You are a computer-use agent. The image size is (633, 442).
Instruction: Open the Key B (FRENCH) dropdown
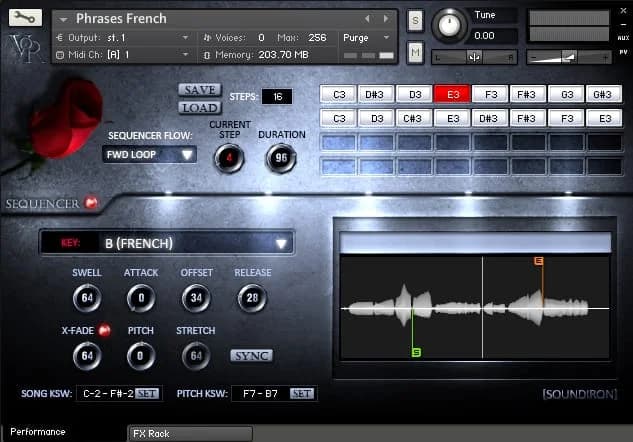pos(166,243)
